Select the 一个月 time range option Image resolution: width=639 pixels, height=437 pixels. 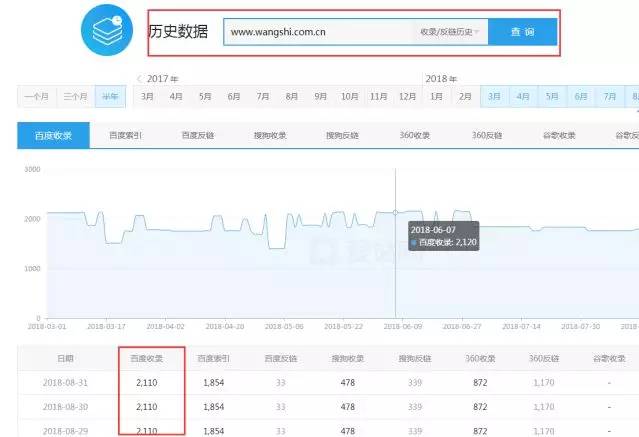pyautogui.click(x=36, y=96)
